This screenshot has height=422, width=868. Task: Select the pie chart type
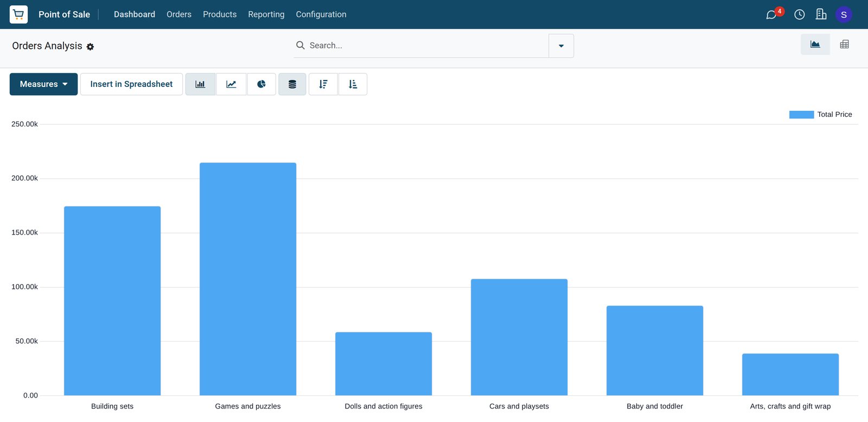(x=261, y=84)
